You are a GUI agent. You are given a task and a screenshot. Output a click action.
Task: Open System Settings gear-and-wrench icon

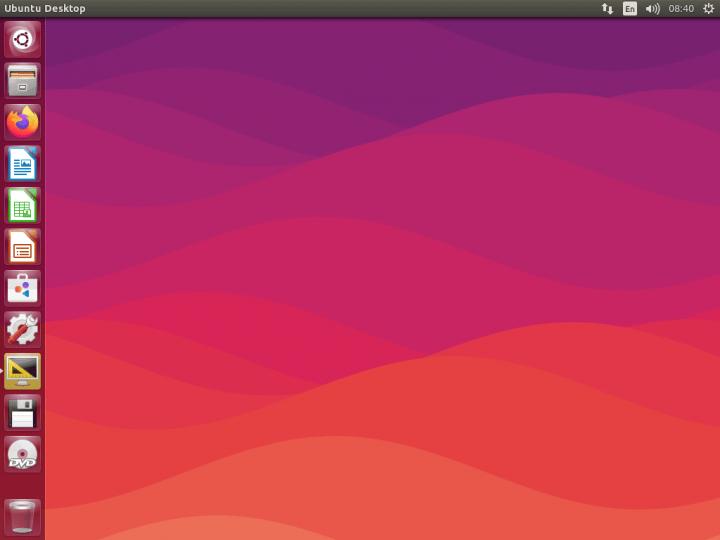point(22,329)
